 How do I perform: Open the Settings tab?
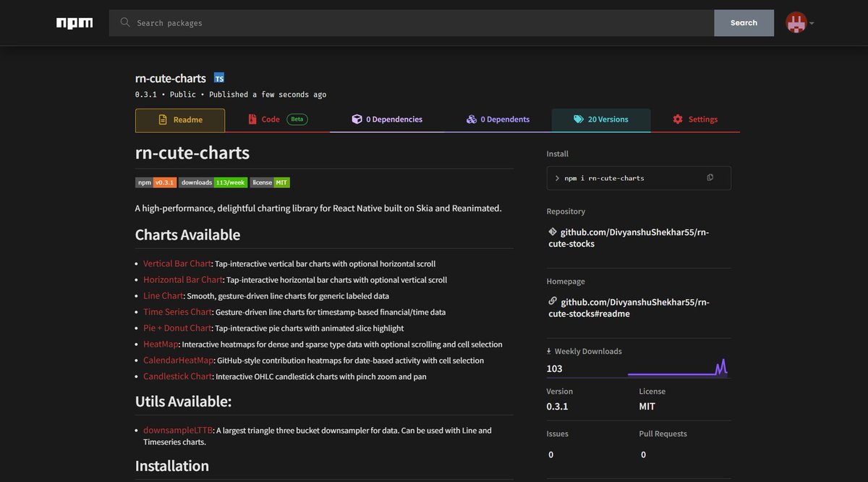pyautogui.click(x=695, y=119)
